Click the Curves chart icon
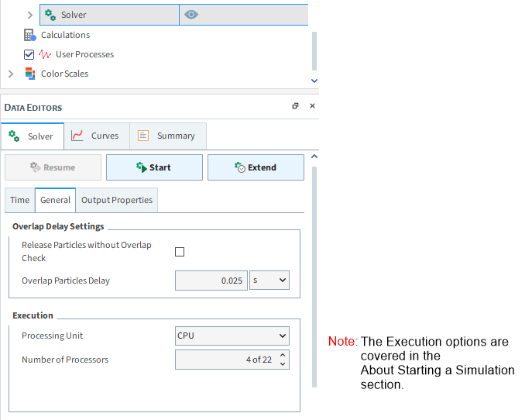 (77, 136)
